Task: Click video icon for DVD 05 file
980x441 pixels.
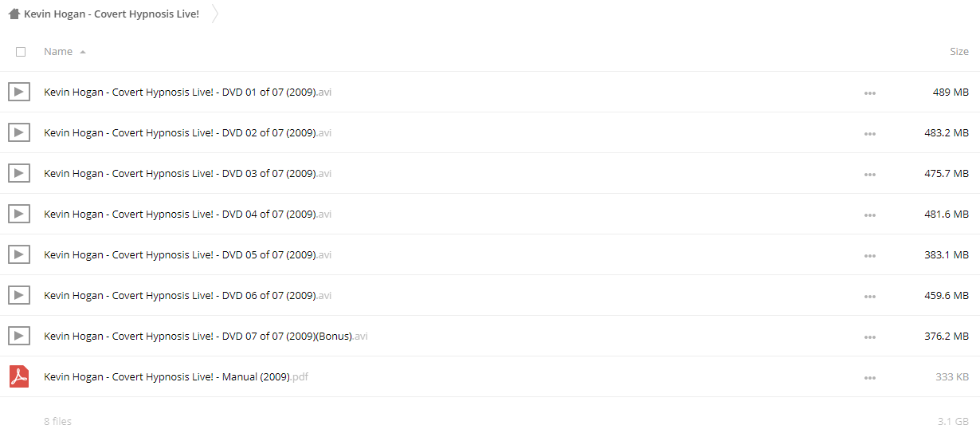Action: pos(19,254)
